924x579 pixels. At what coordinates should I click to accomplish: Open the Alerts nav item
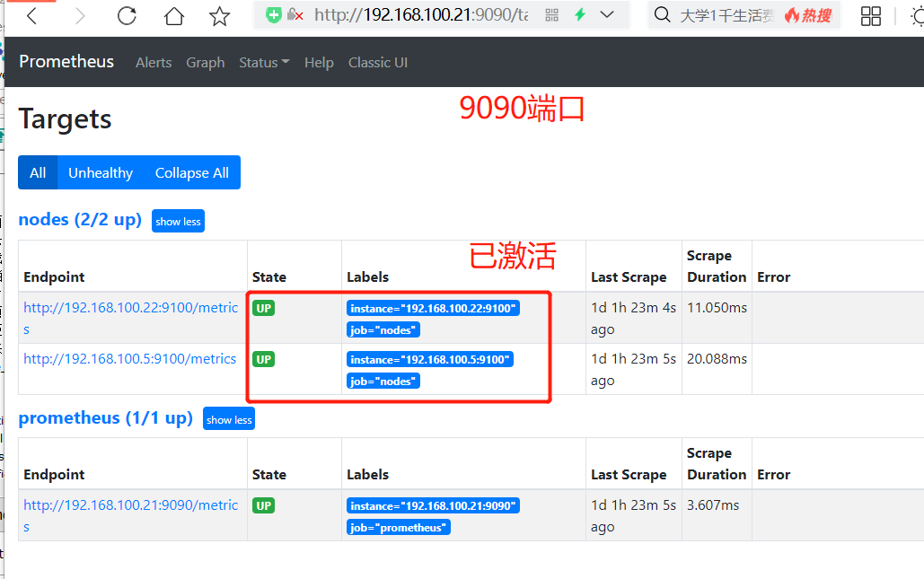pos(154,63)
